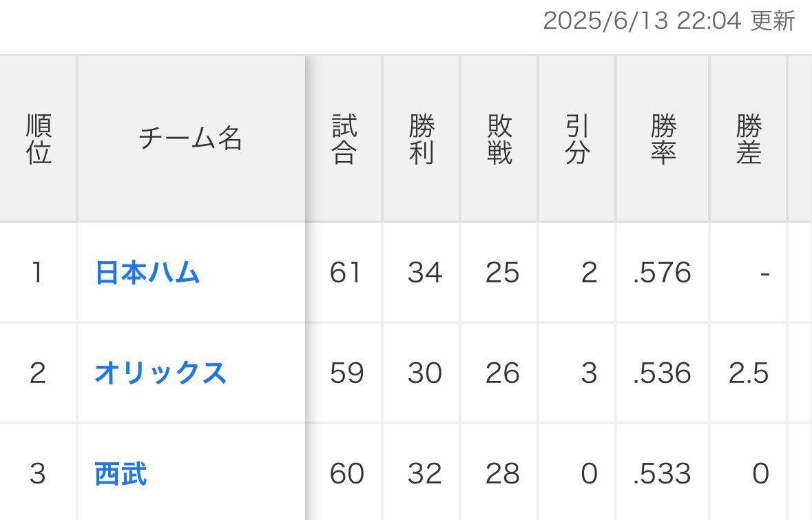Click the チーム名 column header
Image resolution: width=812 pixels, height=520 pixels.
pos(191,139)
